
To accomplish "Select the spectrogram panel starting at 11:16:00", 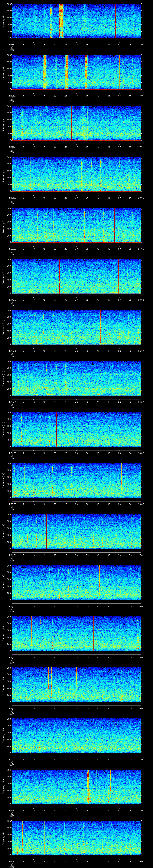I will click(x=76, y=21).
